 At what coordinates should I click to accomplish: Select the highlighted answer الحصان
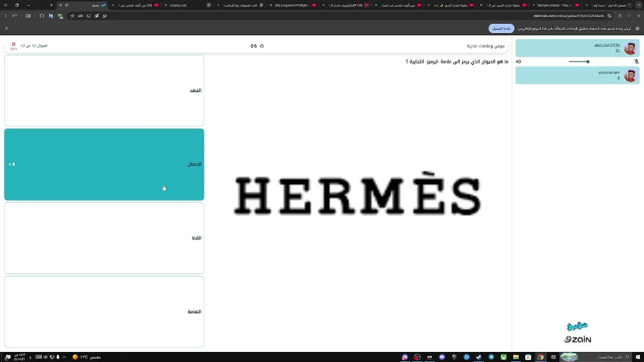(104, 164)
